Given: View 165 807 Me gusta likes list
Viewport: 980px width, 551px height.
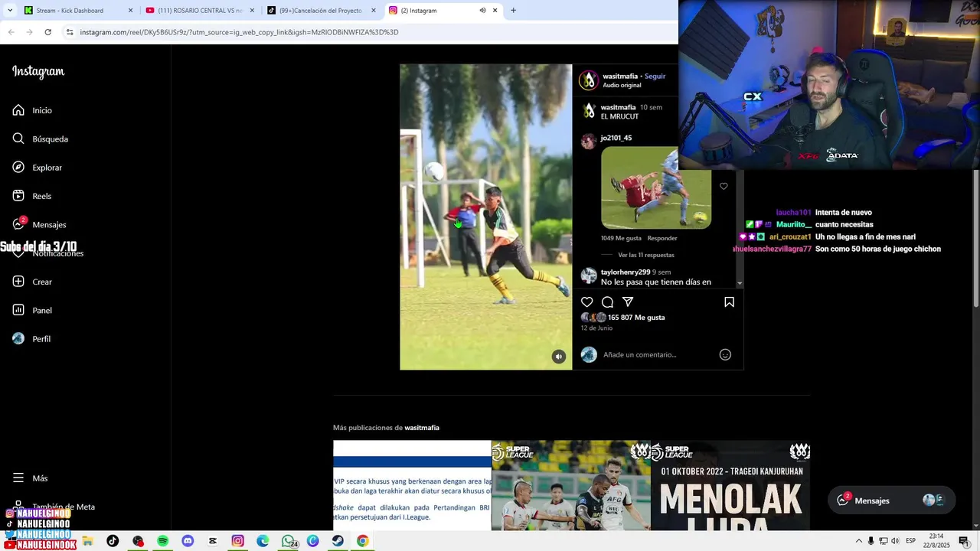Looking at the screenshot, I should click(x=636, y=318).
